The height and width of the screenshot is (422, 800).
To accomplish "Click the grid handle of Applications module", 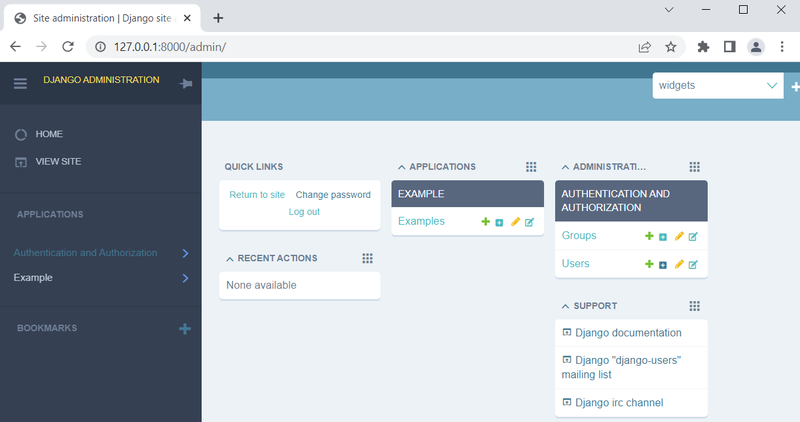I will pyautogui.click(x=531, y=167).
